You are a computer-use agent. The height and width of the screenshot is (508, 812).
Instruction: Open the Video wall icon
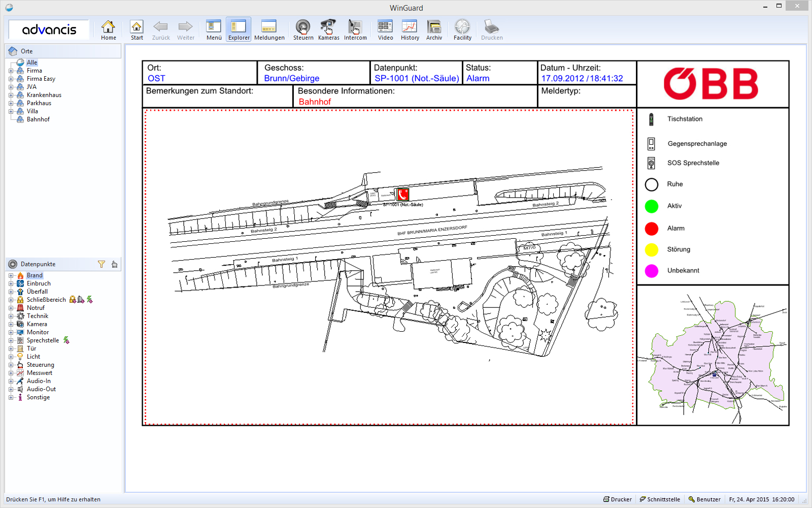click(x=385, y=30)
